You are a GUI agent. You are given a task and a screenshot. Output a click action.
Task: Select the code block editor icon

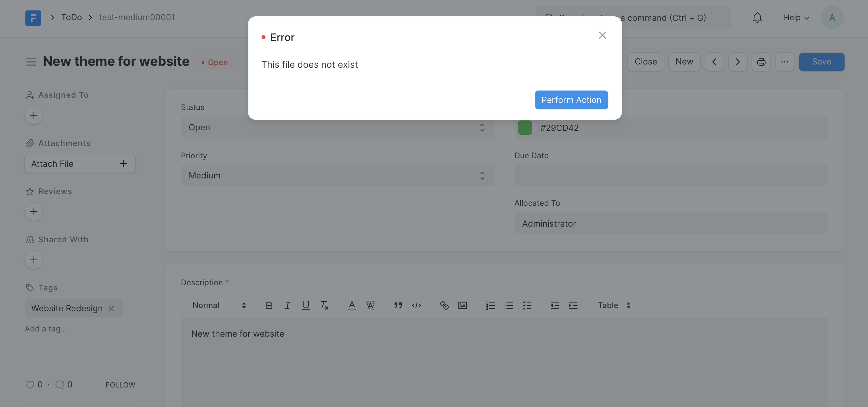click(x=416, y=305)
